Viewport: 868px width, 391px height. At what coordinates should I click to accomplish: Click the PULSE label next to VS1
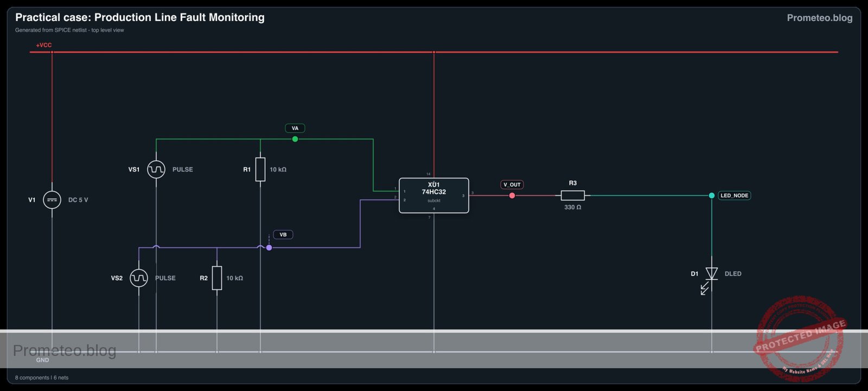[x=183, y=169]
